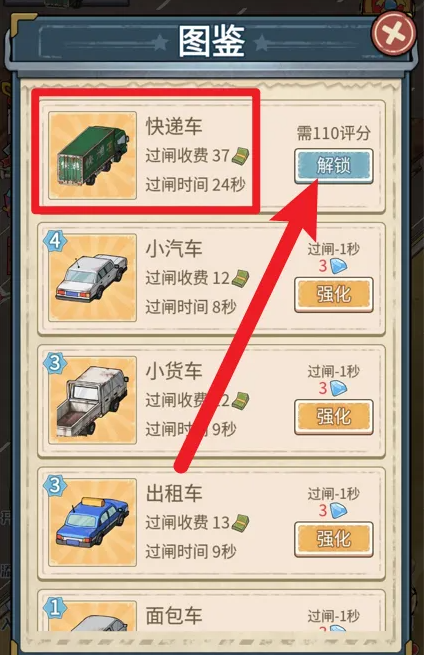This screenshot has width=425, height=655.
Task: Tap the level 3 badge on 出租车
Action: [55, 485]
